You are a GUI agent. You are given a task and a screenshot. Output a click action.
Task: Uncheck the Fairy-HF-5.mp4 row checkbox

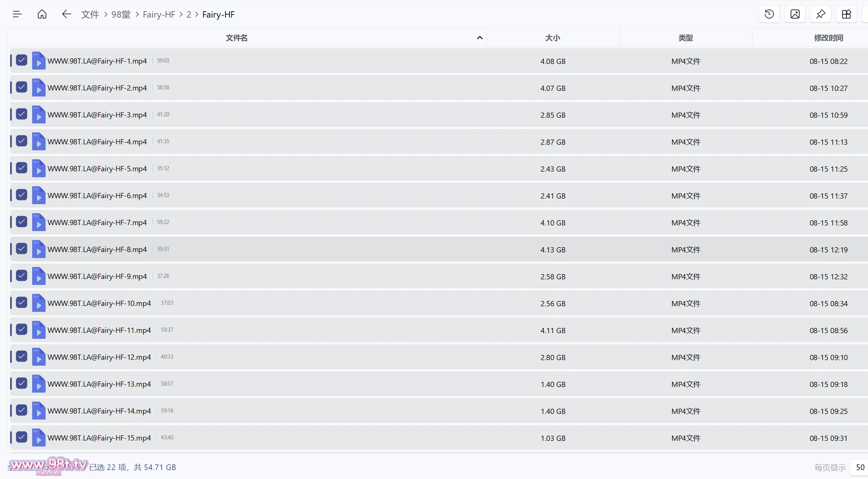22,168
